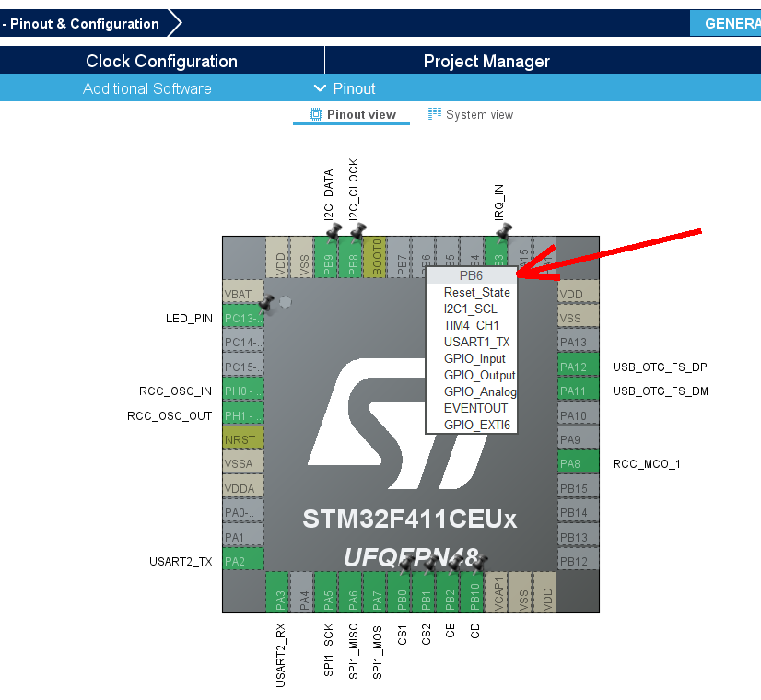This screenshot has width=761, height=700.
Task: Click the System view grid icon
Action: pos(434,113)
